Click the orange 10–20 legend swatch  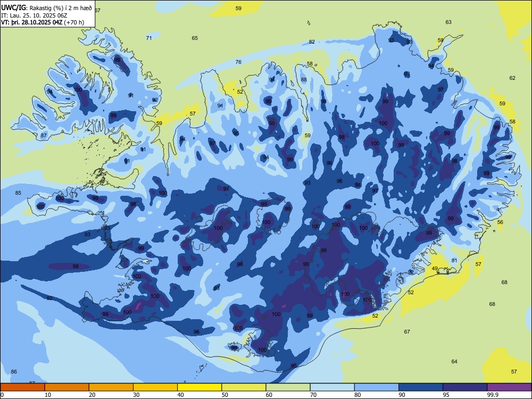pos(67,387)
